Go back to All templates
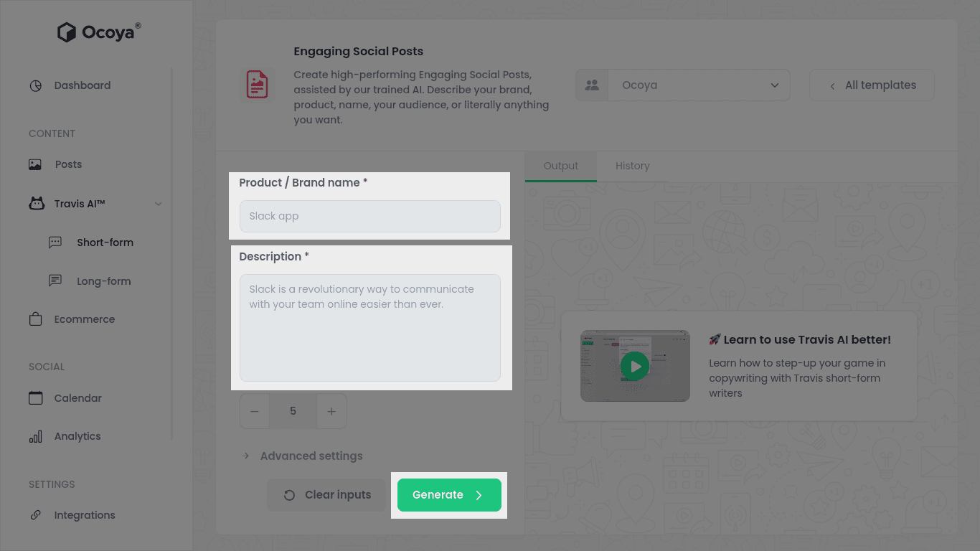This screenshot has width=980, height=551. pyautogui.click(x=872, y=85)
